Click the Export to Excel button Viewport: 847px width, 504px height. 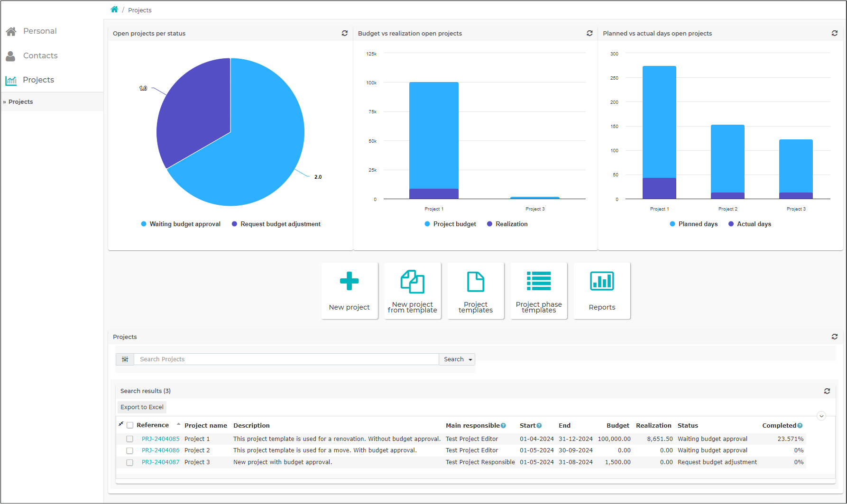[x=142, y=407]
